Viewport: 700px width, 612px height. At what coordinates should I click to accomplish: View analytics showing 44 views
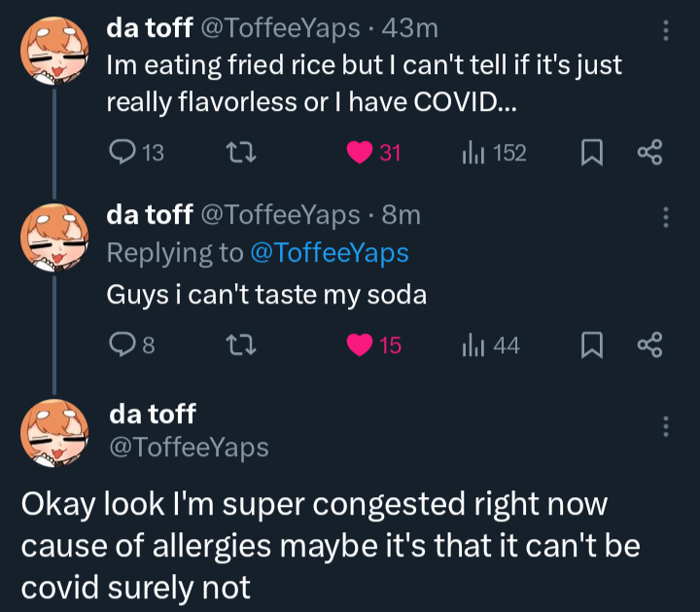tap(472, 344)
